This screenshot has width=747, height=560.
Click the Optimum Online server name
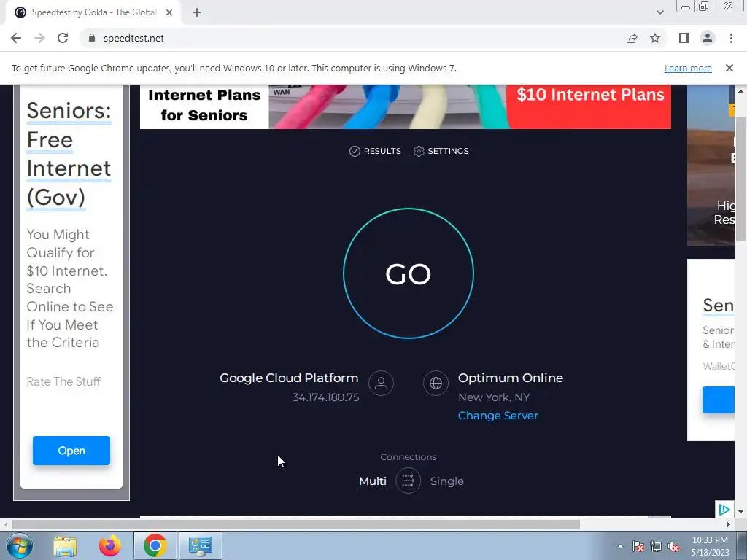pyautogui.click(x=511, y=378)
